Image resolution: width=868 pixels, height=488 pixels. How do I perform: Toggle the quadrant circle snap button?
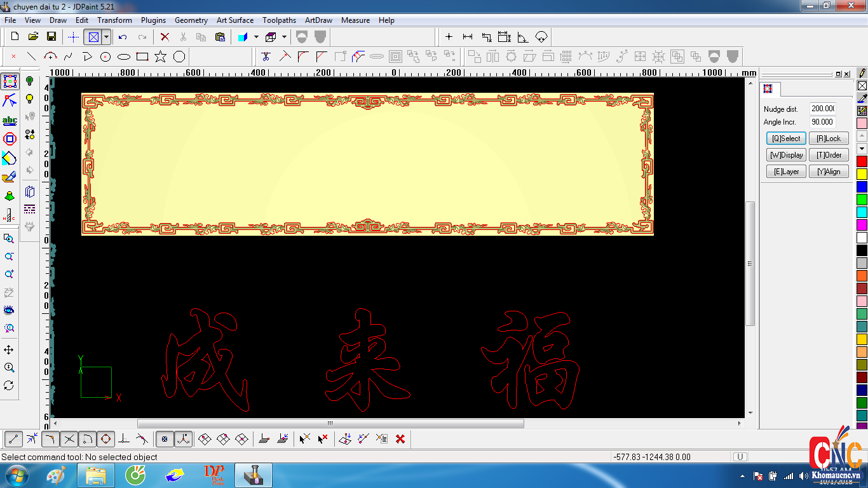click(105, 438)
